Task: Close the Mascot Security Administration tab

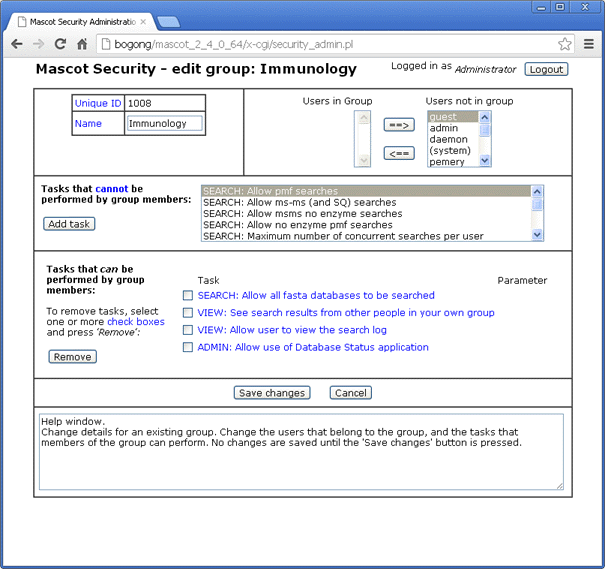Action: (143, 22)
